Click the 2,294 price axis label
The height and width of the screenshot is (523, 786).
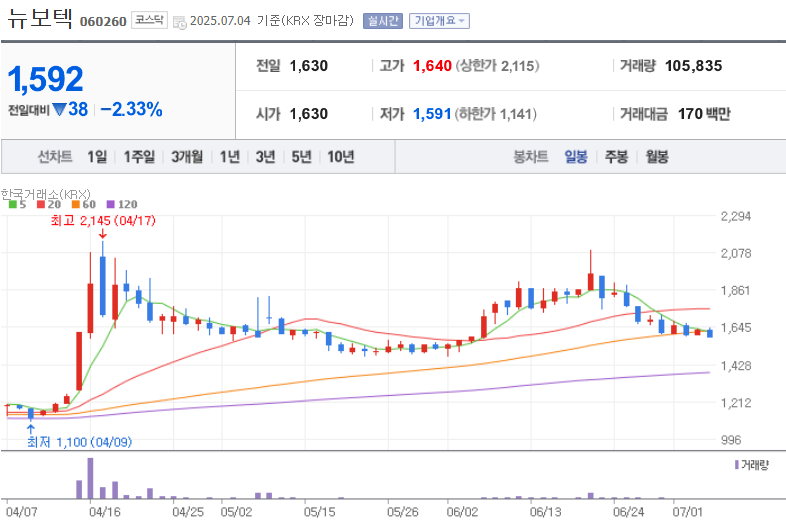[x=736, y=217]
